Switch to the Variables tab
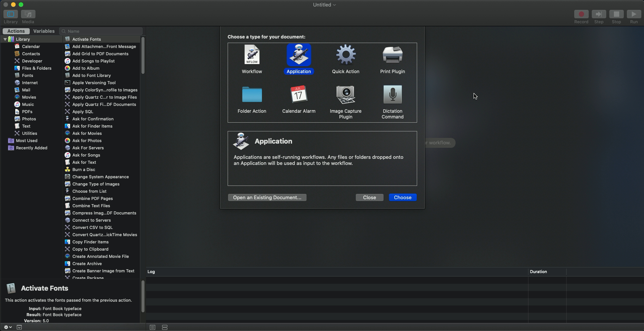The image size is (644, 331). pyautogui.click(x=44, y=31)
